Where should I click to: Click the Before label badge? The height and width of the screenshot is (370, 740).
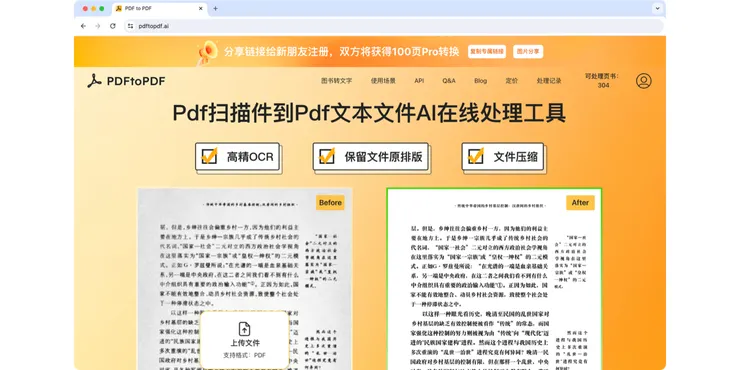click(x=330, y=202)
